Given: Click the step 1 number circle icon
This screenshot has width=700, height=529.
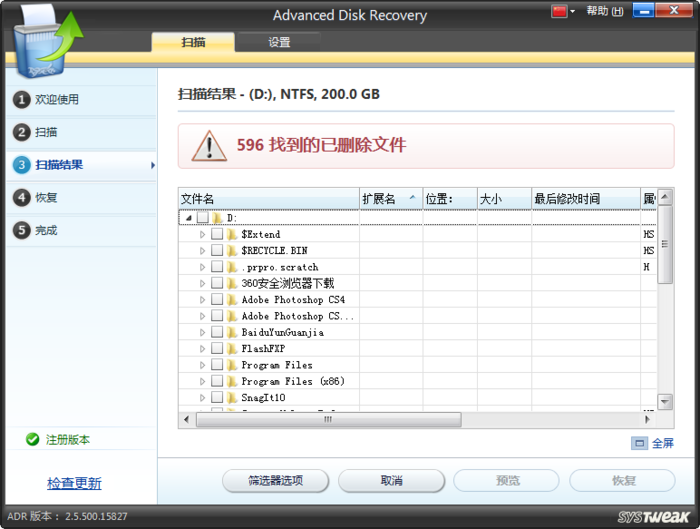Looking at the screenshot, I should point(21,100).
